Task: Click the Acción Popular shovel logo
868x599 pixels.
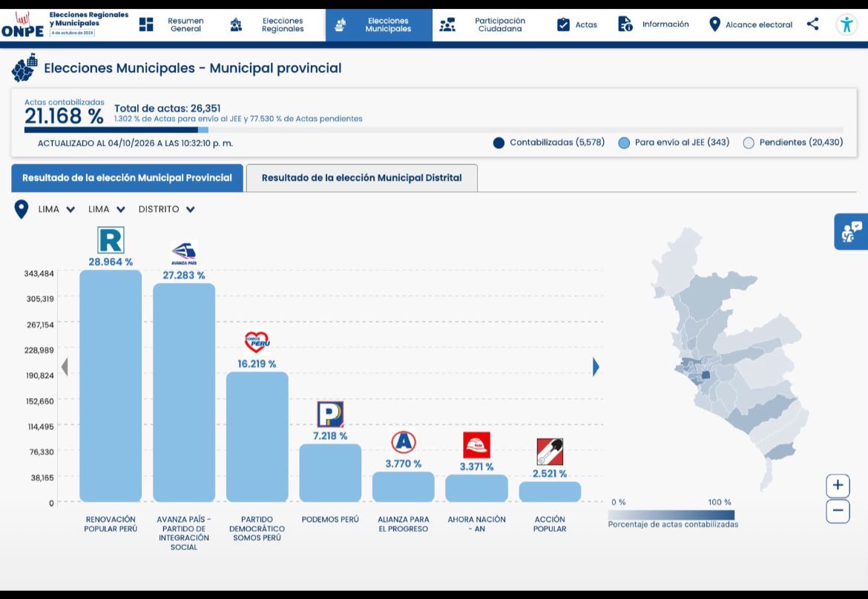Action: pos(550,451)
